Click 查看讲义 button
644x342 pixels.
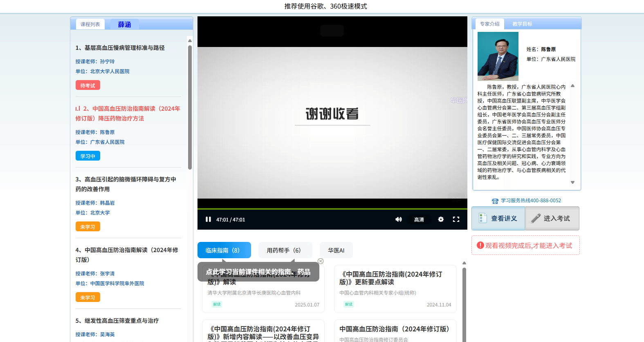pyautogui.click(x=498, y=219)
